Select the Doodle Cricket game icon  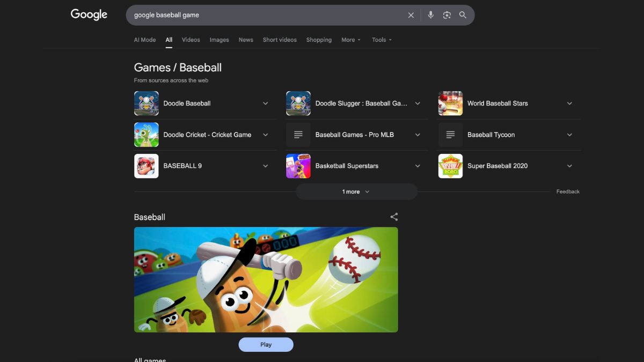click(x=146, y=135)
